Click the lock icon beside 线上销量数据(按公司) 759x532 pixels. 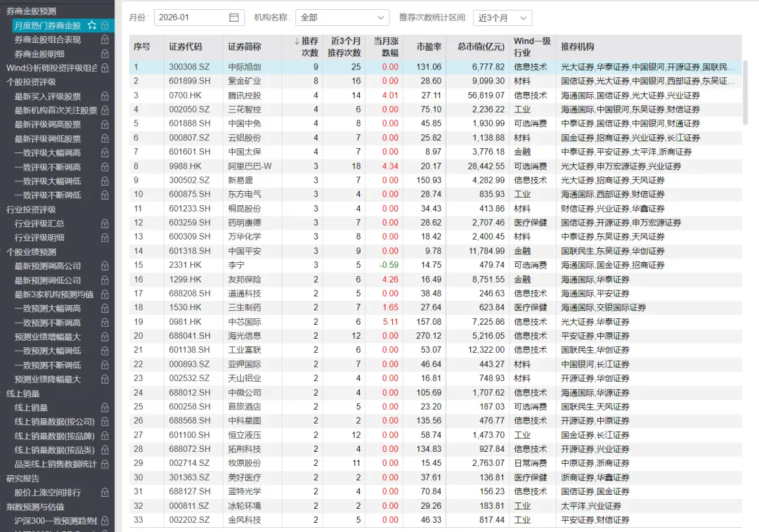click(105, 422)
